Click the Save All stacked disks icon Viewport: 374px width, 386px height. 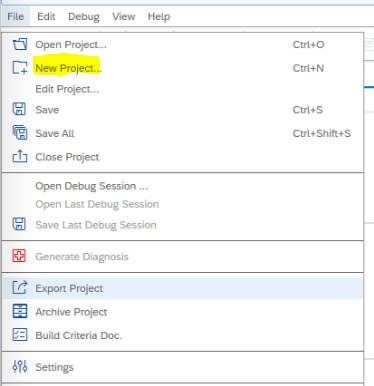(x=20, y=132)
